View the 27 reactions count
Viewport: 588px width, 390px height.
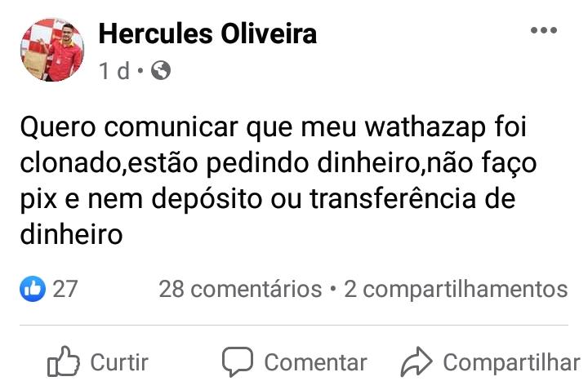coord(65,289)
